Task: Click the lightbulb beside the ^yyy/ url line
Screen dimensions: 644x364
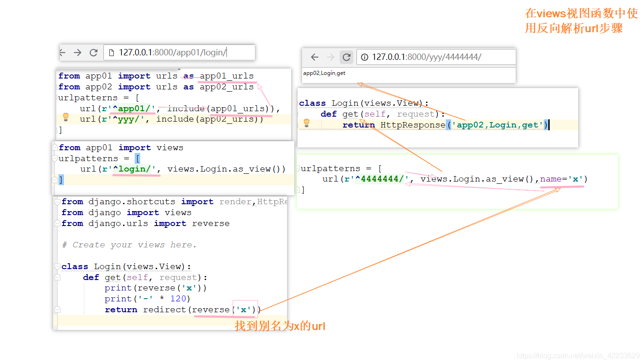Action: [x=66, y=117]
